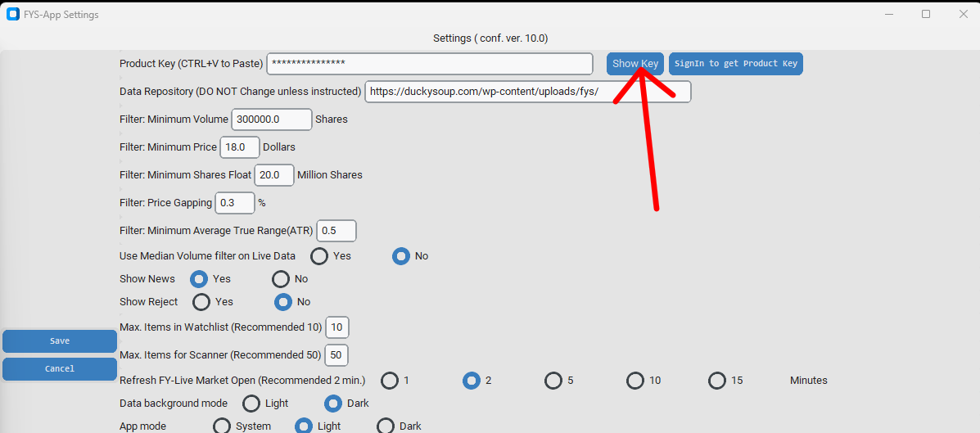Select No for Show News
Image resolution: width=980 pixels, height=433 pixels.
tap(281, 279)
